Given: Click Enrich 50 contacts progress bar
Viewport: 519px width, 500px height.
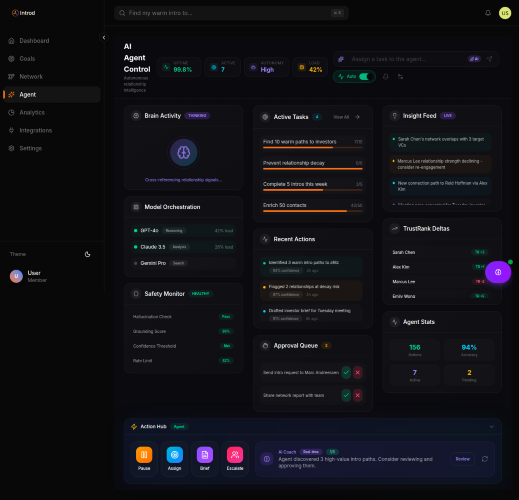Looking at the screenshot, I should tap(312, 211).
